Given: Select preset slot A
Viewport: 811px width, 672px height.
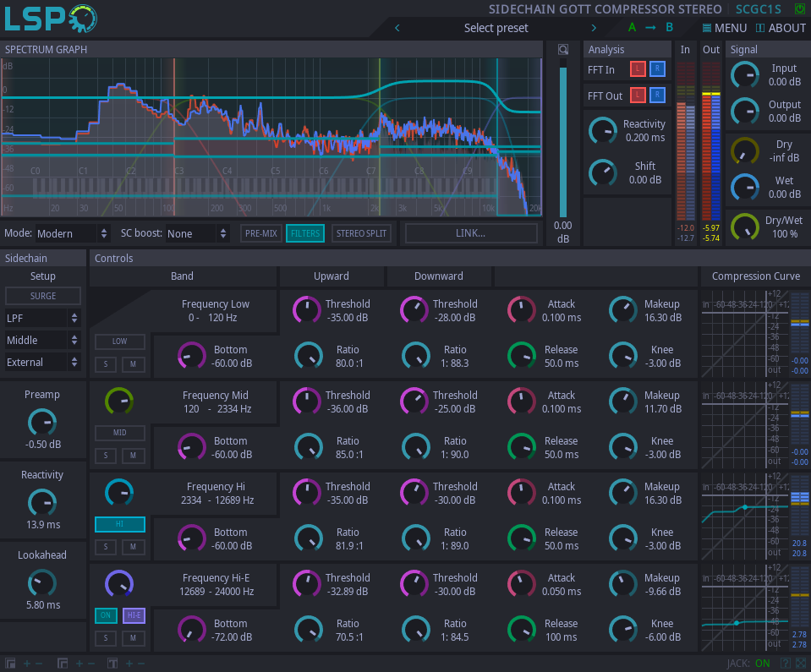Looking at the screenshot, I should coord(632,27).
